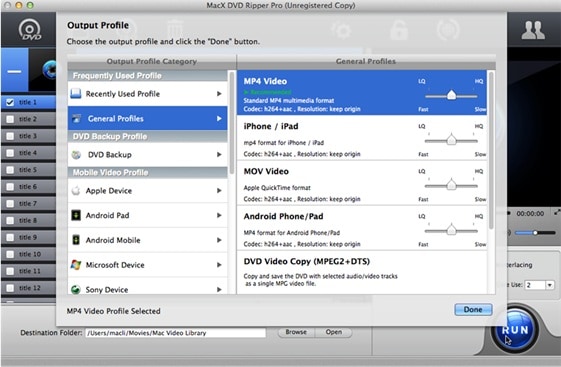Screen dimensions: 561x367
Task: Click the Android Mobile icon
Action: [x=76, y=240]
